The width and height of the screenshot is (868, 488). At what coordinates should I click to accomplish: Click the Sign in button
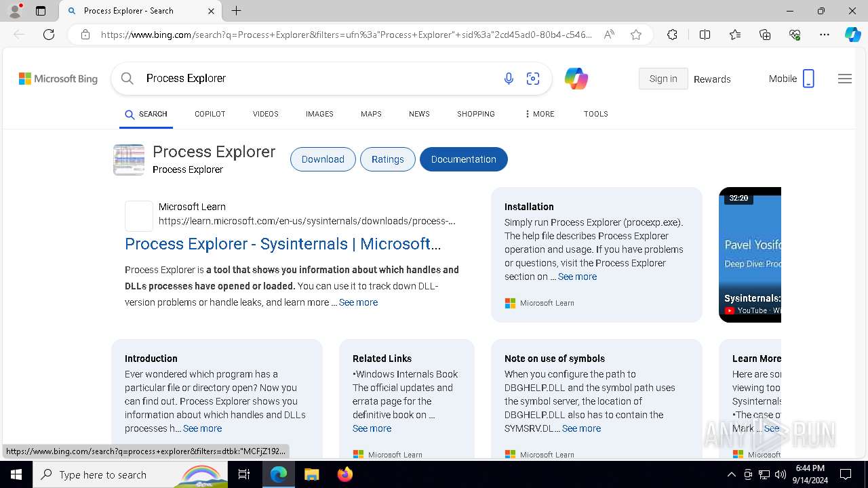tap(663, 79)
